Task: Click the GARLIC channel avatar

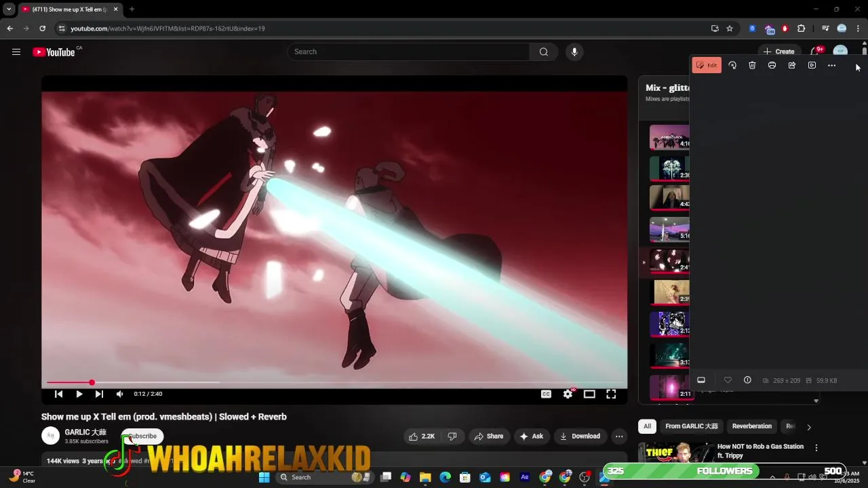Action: [51, 436]
